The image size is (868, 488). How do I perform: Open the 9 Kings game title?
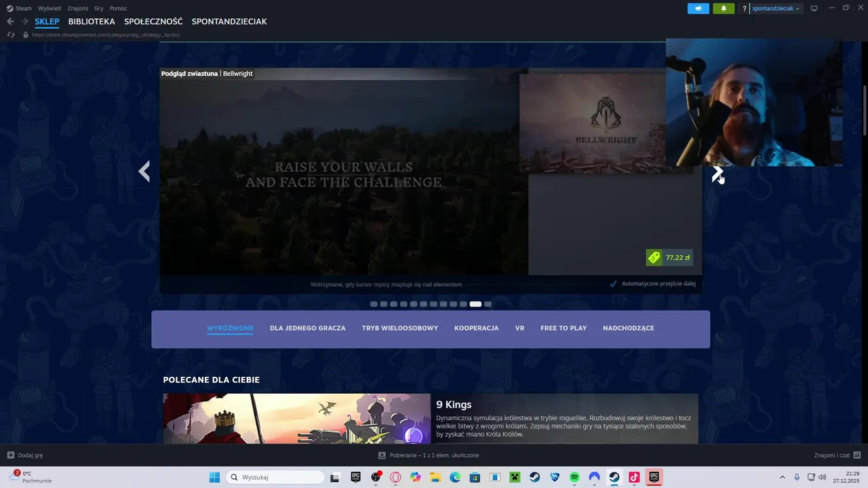coord(454,405)
